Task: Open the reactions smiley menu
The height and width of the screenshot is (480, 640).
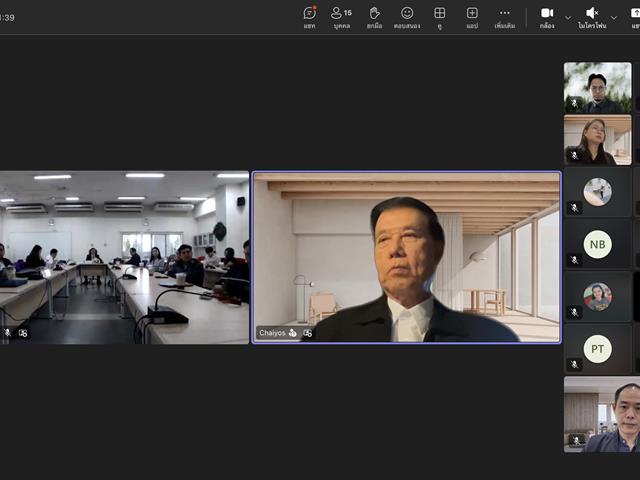Action: click(407, 18)
